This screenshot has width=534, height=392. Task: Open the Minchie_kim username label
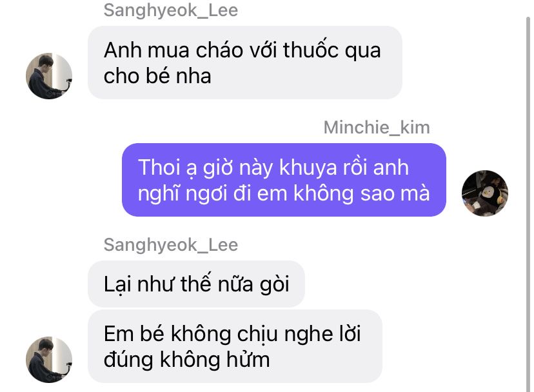(x=377, y=128)
